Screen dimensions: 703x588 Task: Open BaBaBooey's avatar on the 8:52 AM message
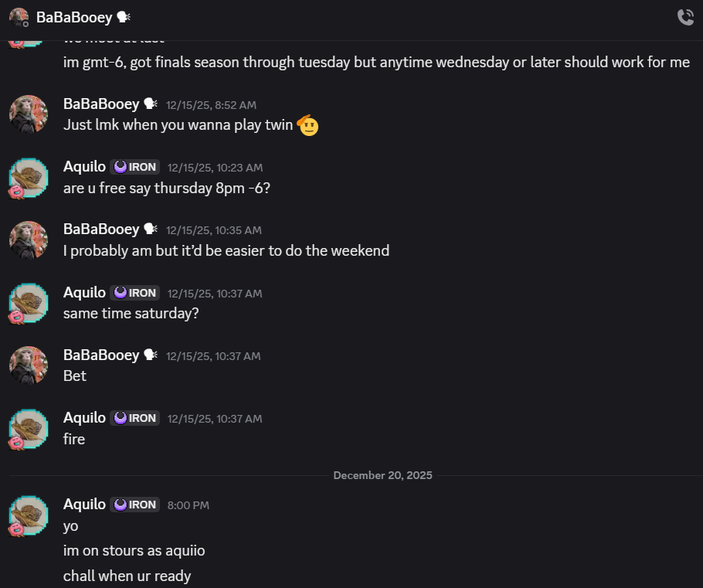29,114
